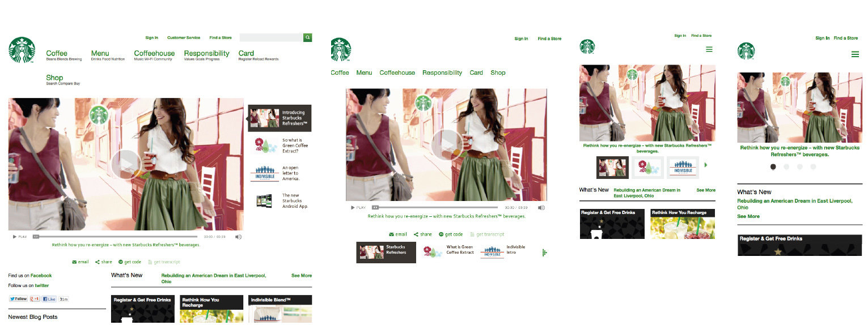Click the email link in the second layout
The width and height of the screenshot is (868, 325).
(398, 234)
